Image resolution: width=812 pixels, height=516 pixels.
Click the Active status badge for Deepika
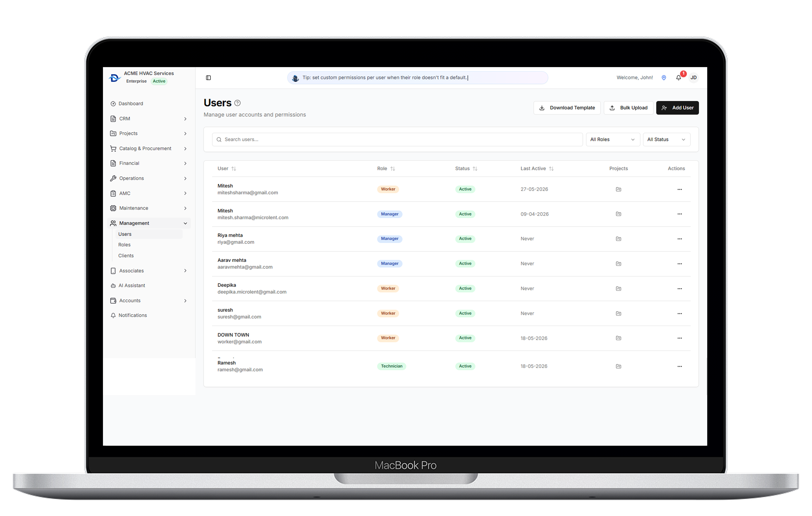click(465, 288)
